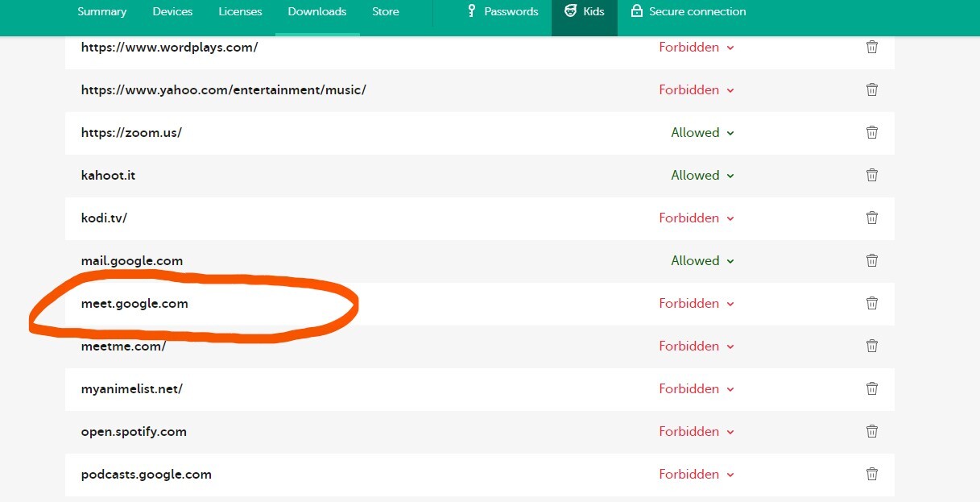Remove podcasts.google.com with trash icon

pos(871,474)
